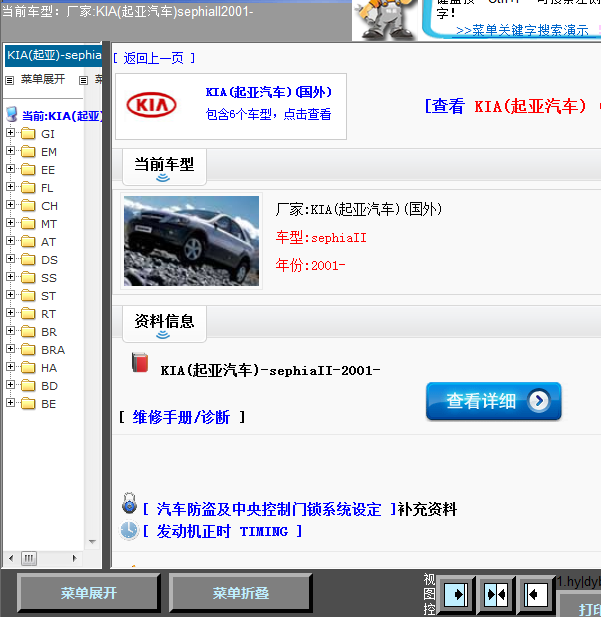Click the sidebar scroll down arrow
Screen dimensions: 601x617
point(92,542)
